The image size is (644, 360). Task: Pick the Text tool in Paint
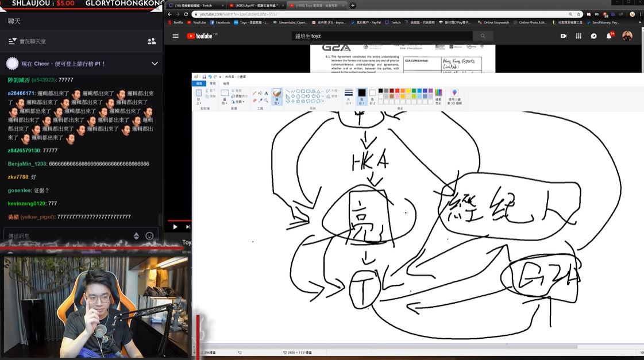pyautogui.click(x=266, y=93)
